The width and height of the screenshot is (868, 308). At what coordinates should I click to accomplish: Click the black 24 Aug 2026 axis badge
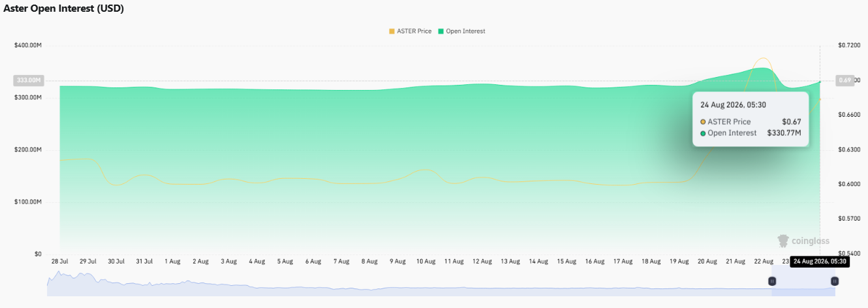click(820, 262)
